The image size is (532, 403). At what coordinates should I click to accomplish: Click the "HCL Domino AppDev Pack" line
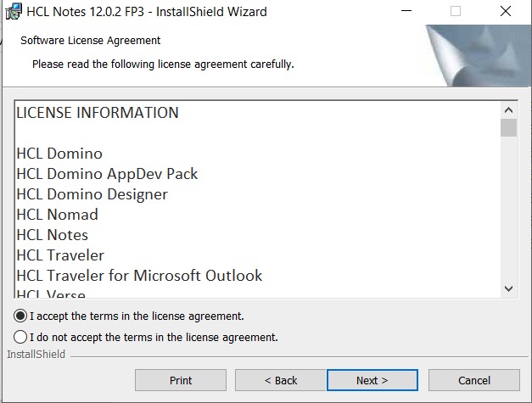[107, 174]
